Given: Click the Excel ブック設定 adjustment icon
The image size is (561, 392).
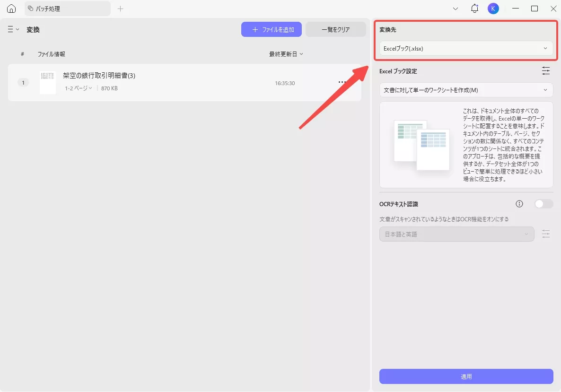Looking at the screenshot, I should [546, 70].
